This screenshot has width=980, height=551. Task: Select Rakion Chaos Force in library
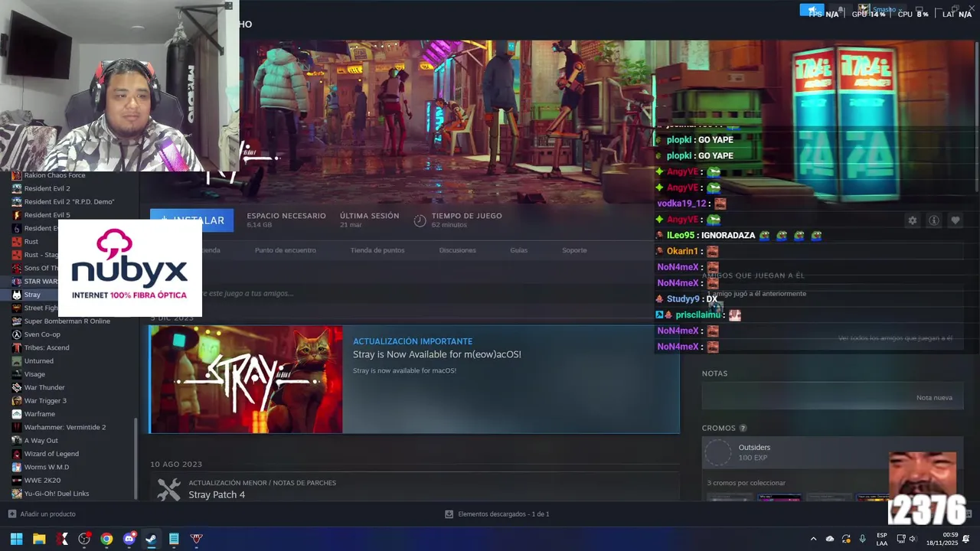point(54,175)
